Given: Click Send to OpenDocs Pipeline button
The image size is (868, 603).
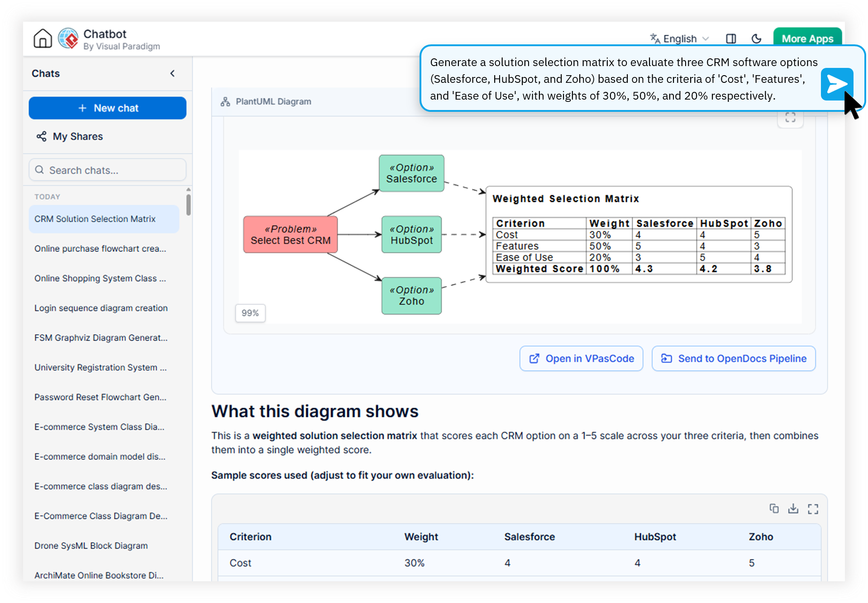Looking at the screenshot, I should pyautogui.click(x=734, y=359).
